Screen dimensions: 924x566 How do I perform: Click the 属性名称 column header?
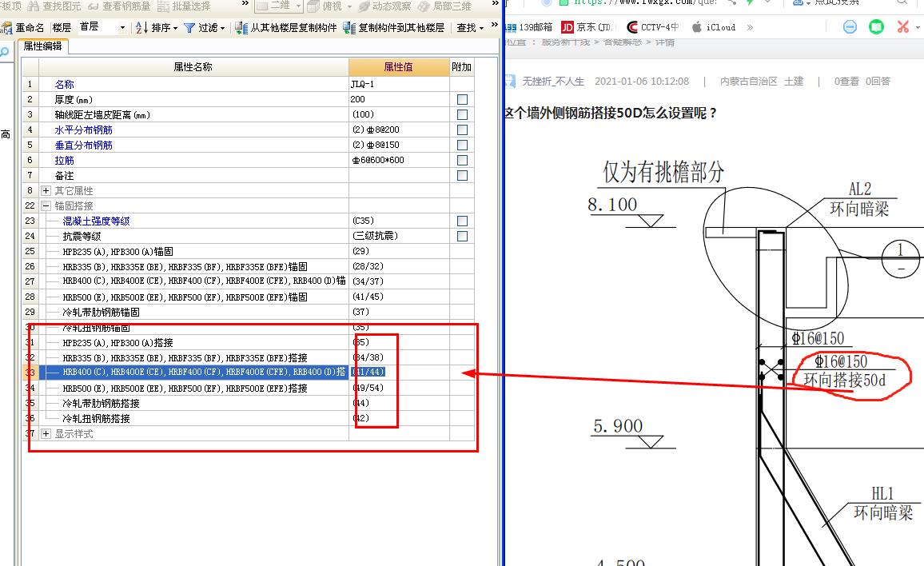click(x=193, y=67)
